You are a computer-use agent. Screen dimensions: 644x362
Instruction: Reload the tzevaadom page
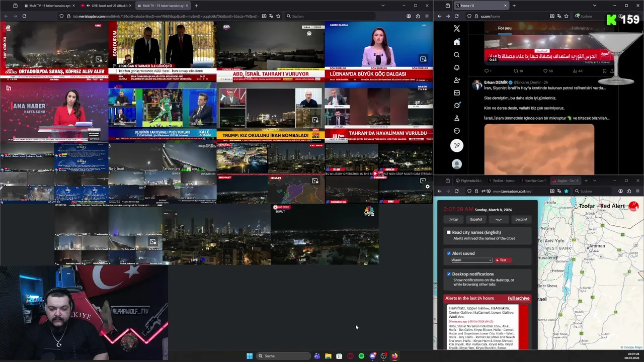(456, 191)
